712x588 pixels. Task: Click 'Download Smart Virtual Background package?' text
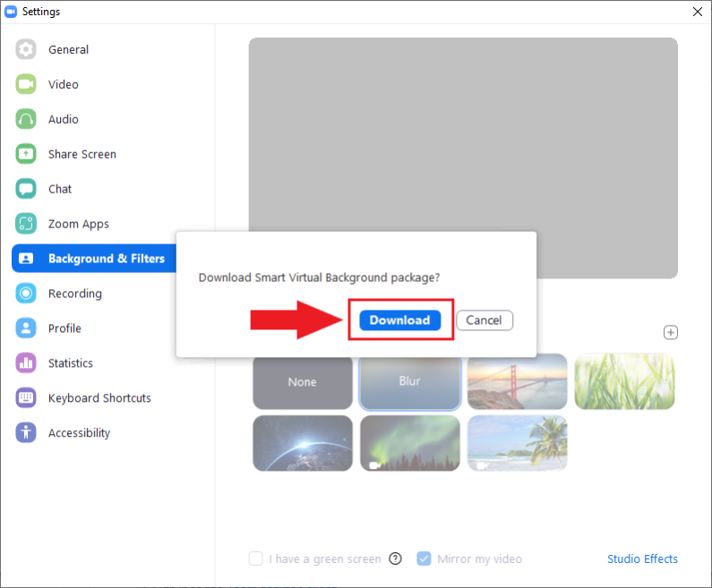pyautogui.click(x=319, y=277)
